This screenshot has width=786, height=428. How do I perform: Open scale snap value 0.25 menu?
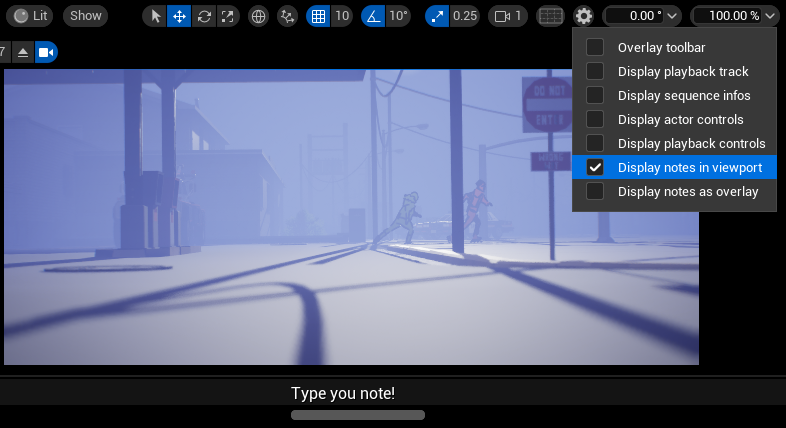pos(465,16)
